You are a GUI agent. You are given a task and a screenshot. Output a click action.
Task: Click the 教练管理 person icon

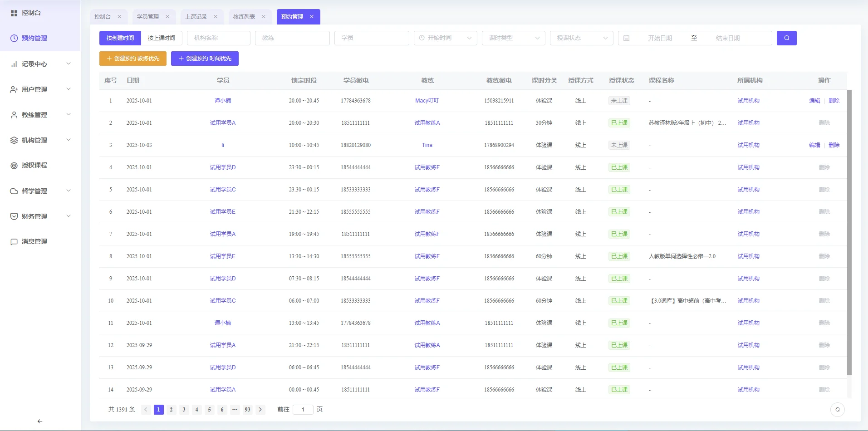[x=14, y=115]
